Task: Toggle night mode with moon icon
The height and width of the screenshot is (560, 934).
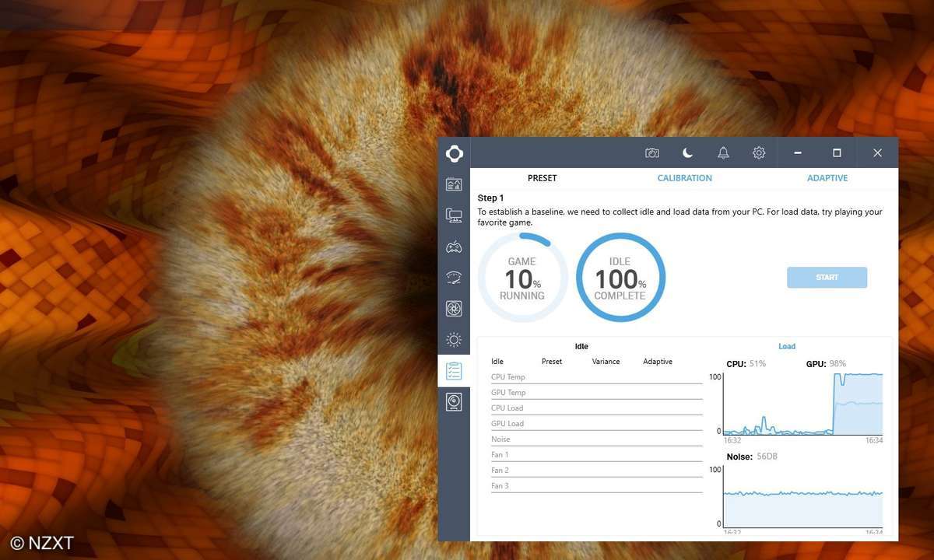Action: point(687,153)
